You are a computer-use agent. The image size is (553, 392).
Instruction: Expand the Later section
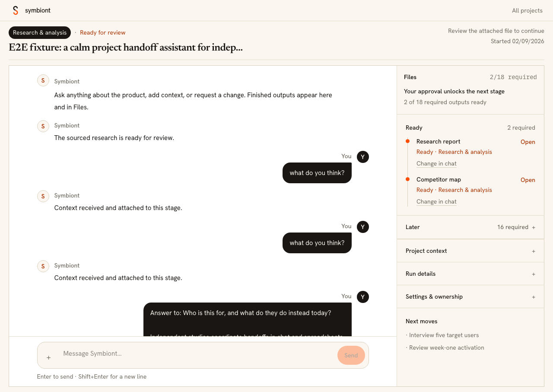[470, 227]
